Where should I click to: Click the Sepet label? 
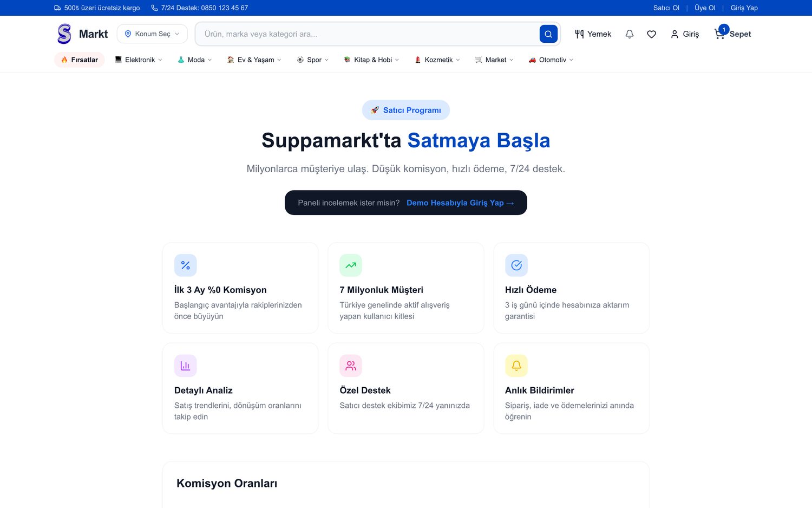(x=740, y=34)
